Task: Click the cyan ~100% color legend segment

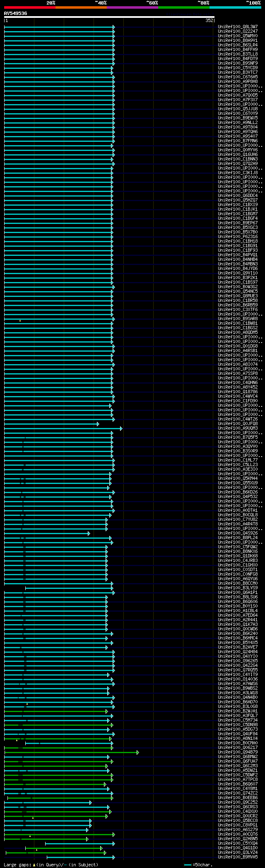Action: [235, 7]
